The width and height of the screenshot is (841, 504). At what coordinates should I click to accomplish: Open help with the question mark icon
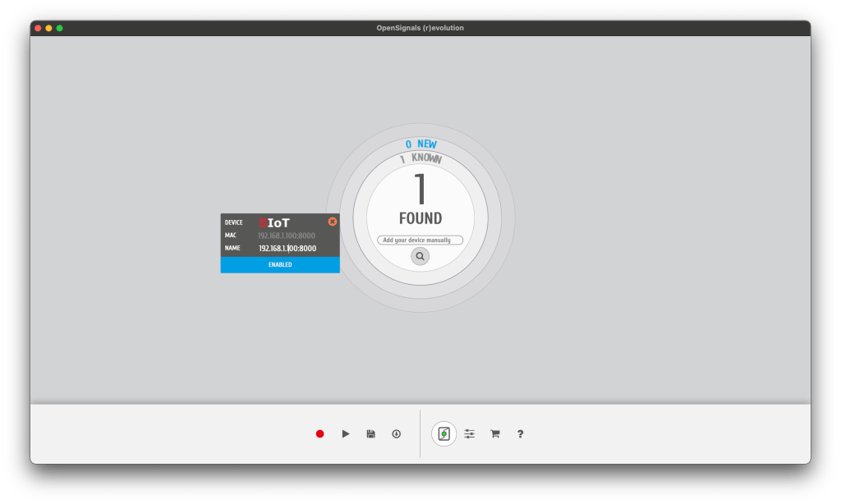click(520, 433)
